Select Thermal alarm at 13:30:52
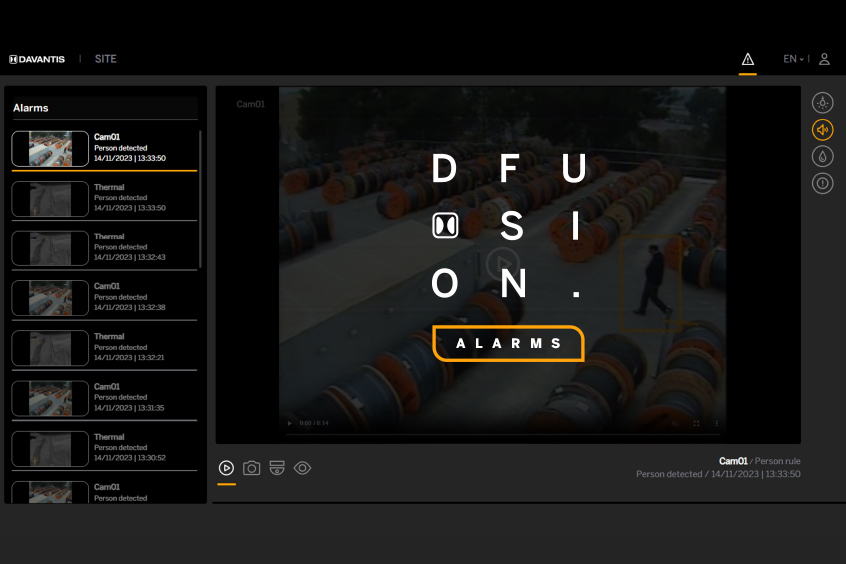Screen dimensions: 846x564 (x=104, y=448)
